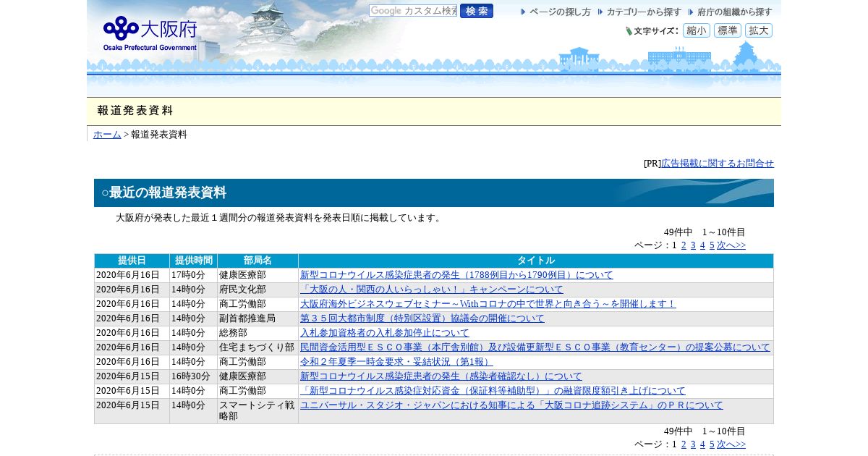868x456 pixels.
Task: Open 新型コロナ患者の発生 1788例目 article
Action: [x=456, y=275]
